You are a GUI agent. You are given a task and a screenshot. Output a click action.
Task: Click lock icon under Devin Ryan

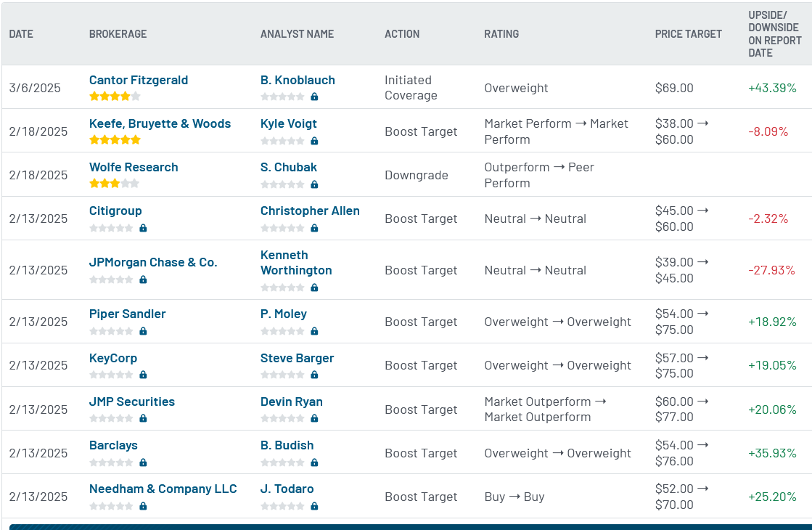tap(314, 417)
